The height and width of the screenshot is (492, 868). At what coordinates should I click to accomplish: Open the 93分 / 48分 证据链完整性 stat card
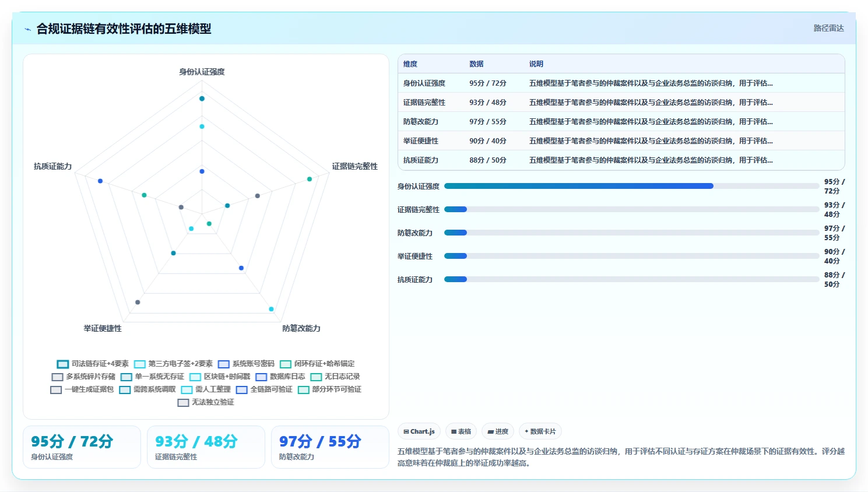[x=206, y=447]
